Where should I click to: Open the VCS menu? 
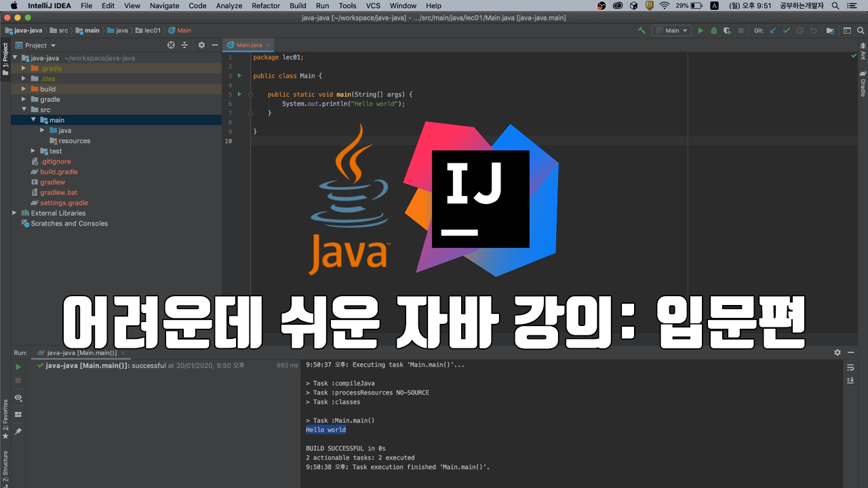[373, 5]
